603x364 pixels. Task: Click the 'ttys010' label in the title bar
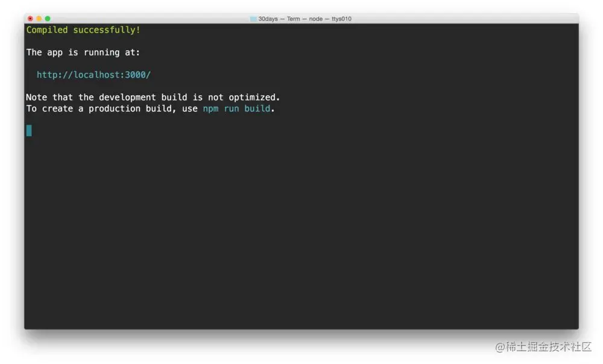tap(341, 19)
